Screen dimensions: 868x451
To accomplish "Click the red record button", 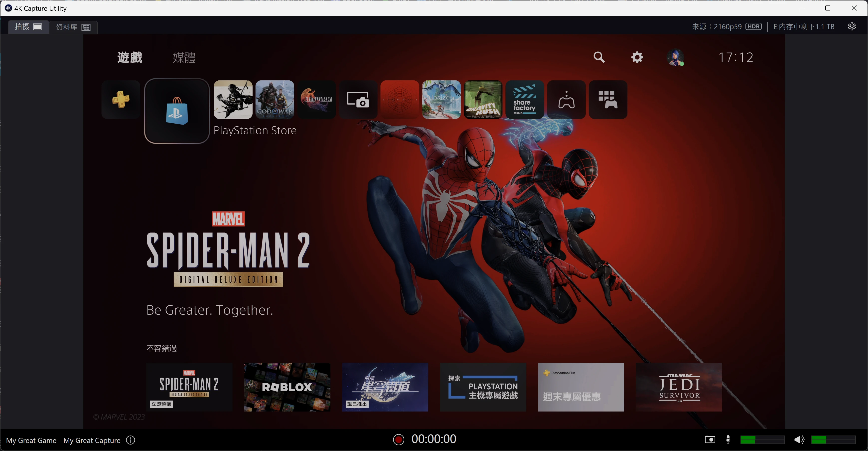I will 398,440.
